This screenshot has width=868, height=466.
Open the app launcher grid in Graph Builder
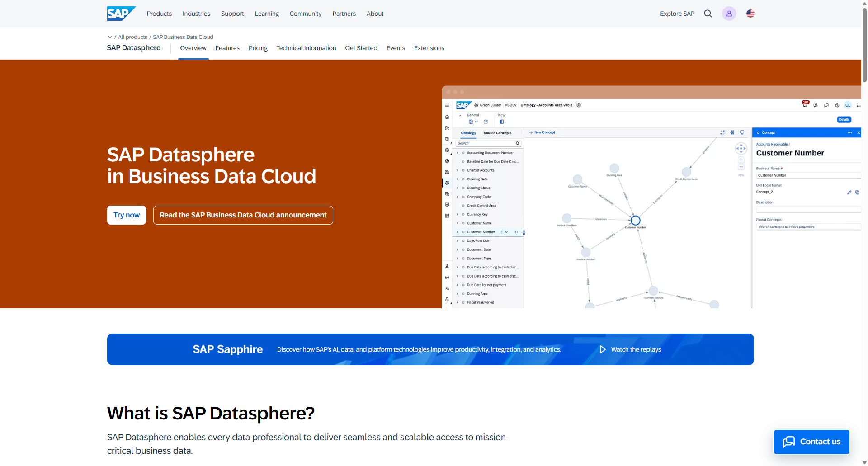click(x=859, y=105)
